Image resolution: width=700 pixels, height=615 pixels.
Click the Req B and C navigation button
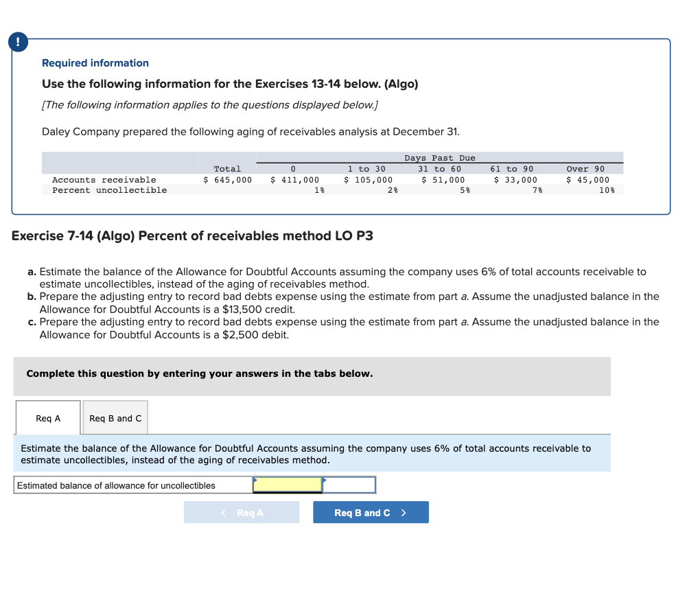click(x=371, y=512)
